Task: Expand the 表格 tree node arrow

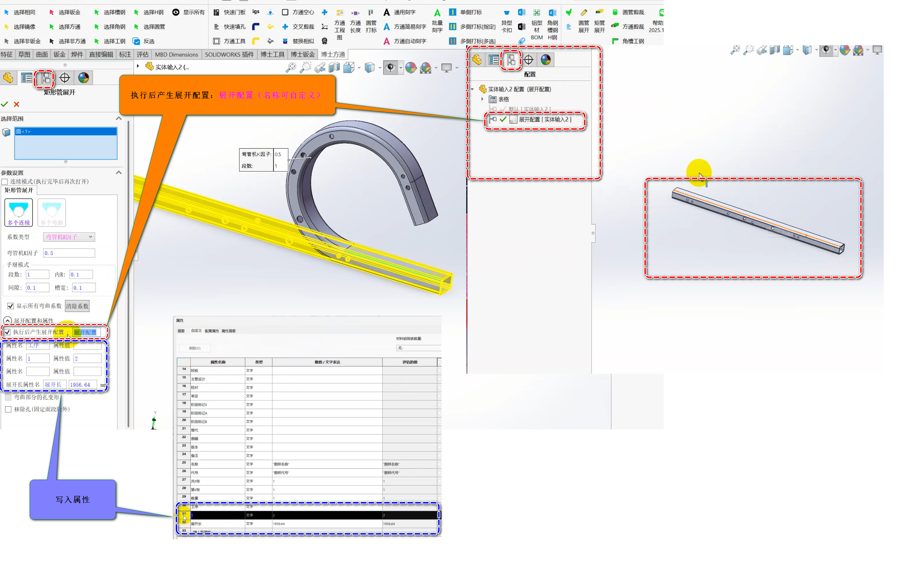Action: pos(482,99)
